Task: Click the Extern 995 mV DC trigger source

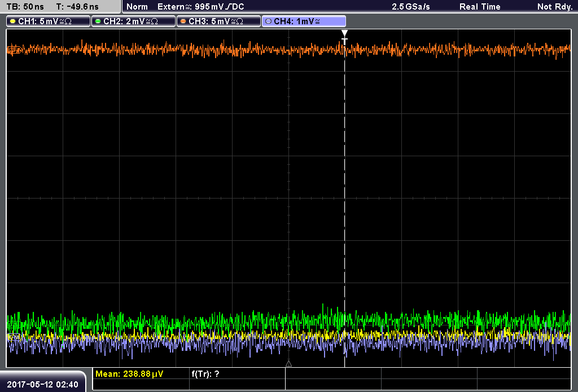Action: coord(201,7)
